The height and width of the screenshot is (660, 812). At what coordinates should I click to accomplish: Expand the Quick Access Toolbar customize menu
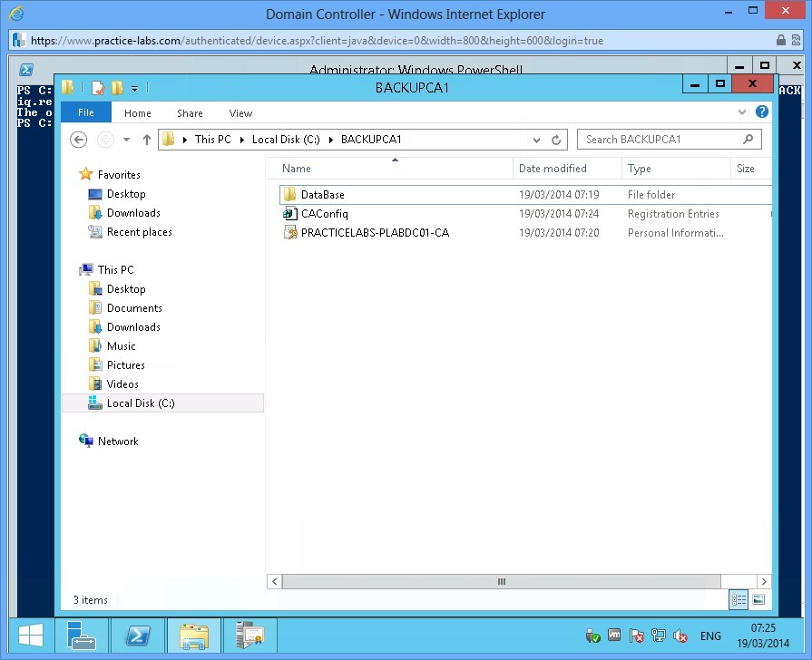(134, 88)
